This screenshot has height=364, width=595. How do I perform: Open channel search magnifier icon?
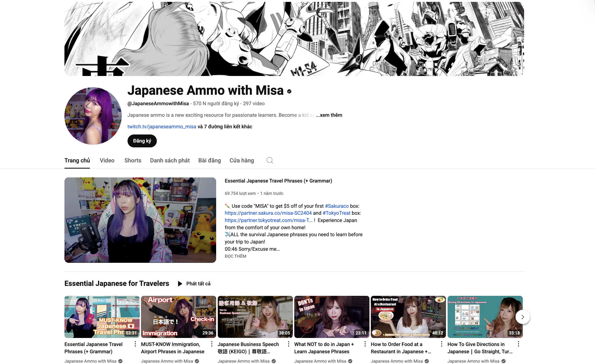click(x=270, y=160)
